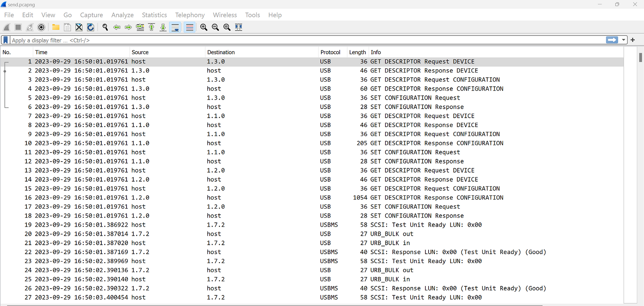The width and height of the screenshot is (644, 306).
Task: Open the File menu
Action: tap(9, 15)
